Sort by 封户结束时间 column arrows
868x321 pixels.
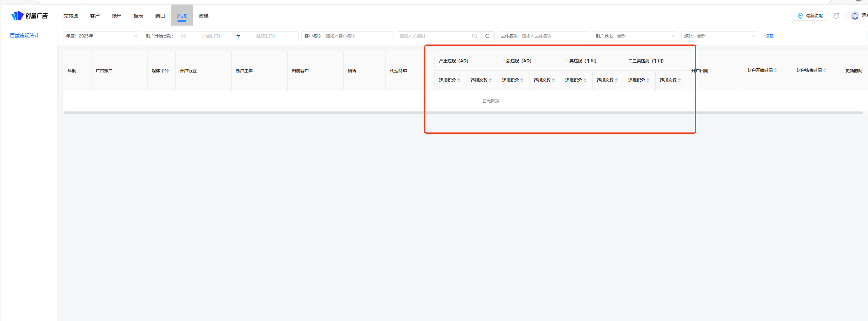click(825, 70)
